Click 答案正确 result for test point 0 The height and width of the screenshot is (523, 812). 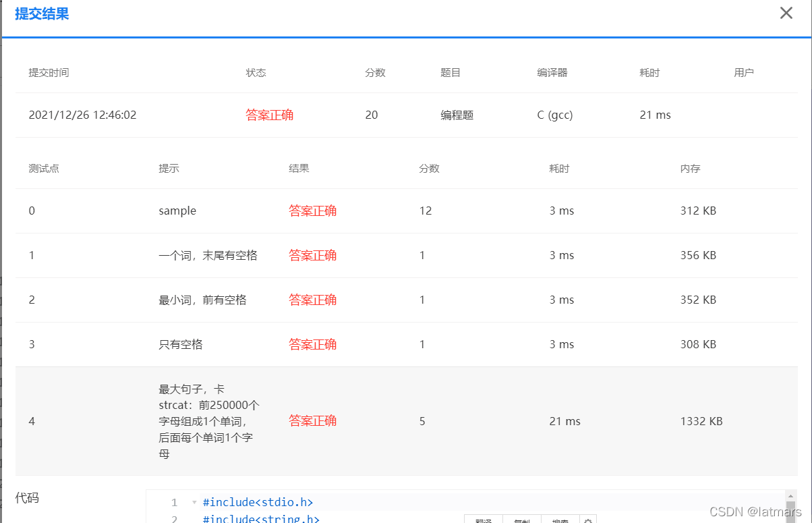312,211
